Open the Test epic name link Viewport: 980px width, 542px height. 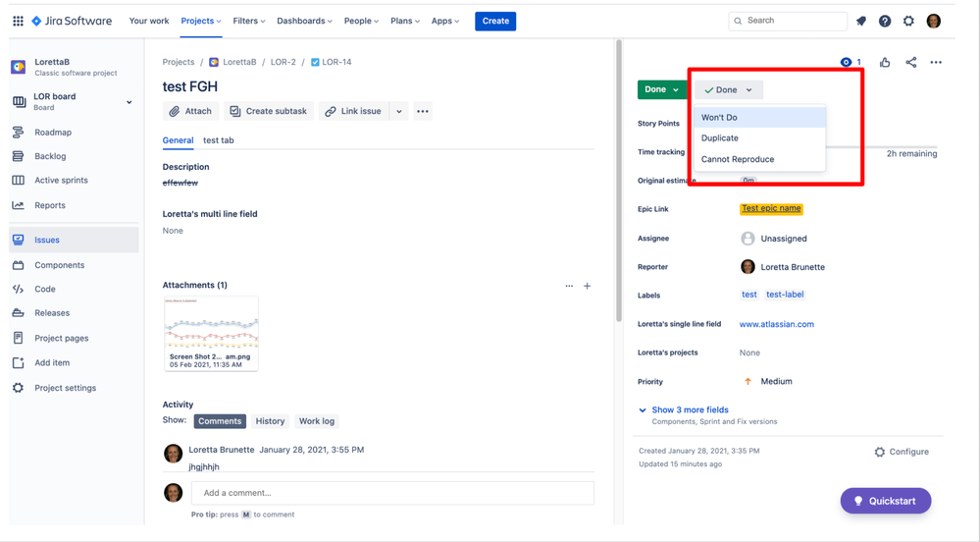tap(771, 208)
